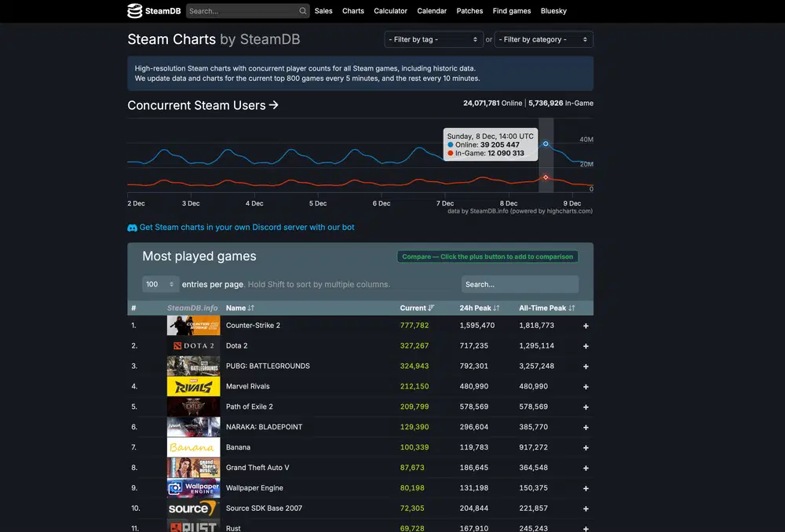Open Concurrent Steam Users heading link

(x=203, y=106)
